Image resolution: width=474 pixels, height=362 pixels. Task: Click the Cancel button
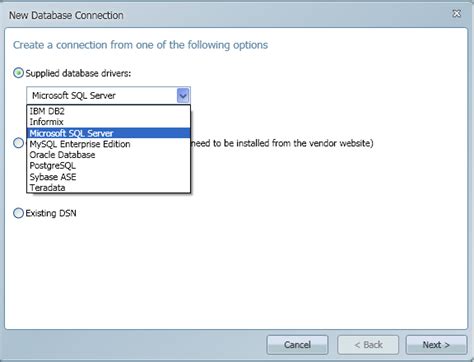coord(297,345)
